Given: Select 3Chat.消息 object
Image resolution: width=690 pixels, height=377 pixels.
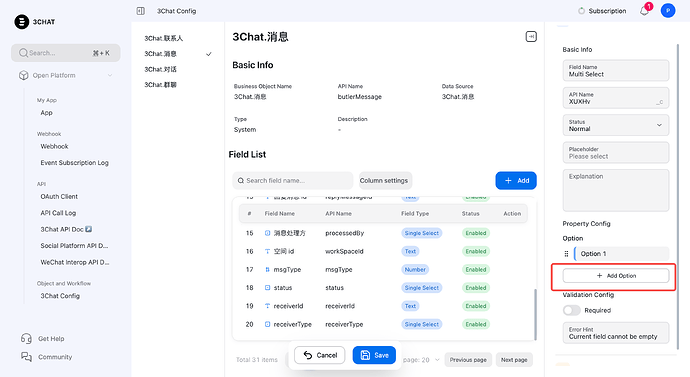Looking at the screenshot, I should click(x=161, y=54).
